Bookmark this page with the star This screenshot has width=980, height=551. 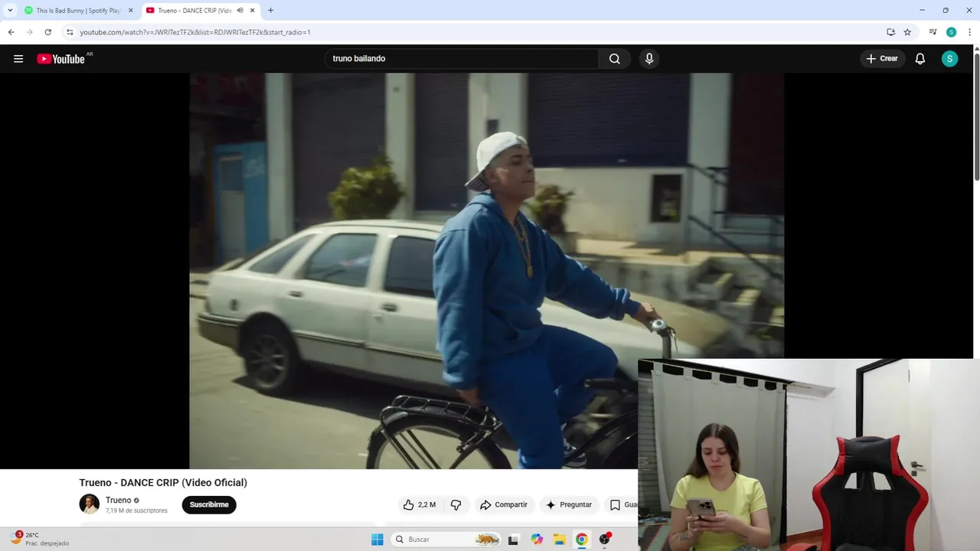pyautogui.click(x=907, y=32)
